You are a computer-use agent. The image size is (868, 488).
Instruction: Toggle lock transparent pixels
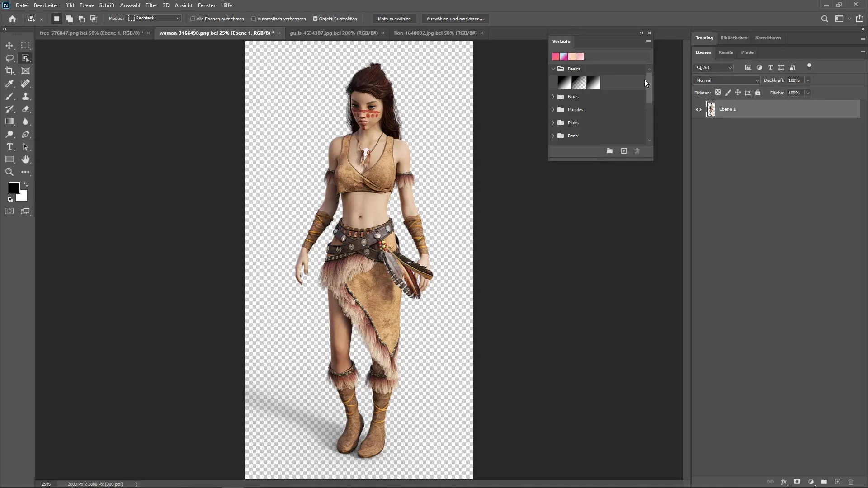[718, 93]
